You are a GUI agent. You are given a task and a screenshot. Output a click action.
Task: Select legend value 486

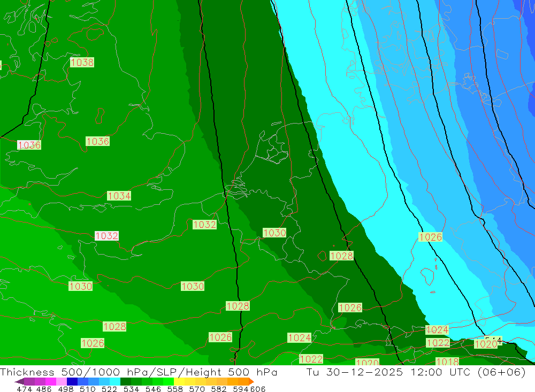44,389
